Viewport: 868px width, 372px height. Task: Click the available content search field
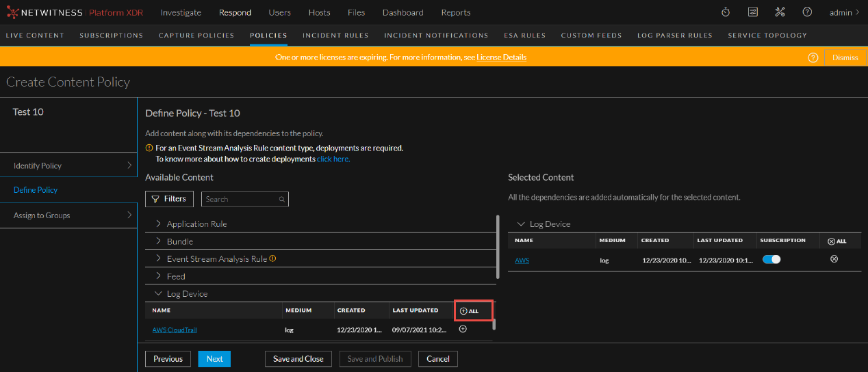(241, 199)
